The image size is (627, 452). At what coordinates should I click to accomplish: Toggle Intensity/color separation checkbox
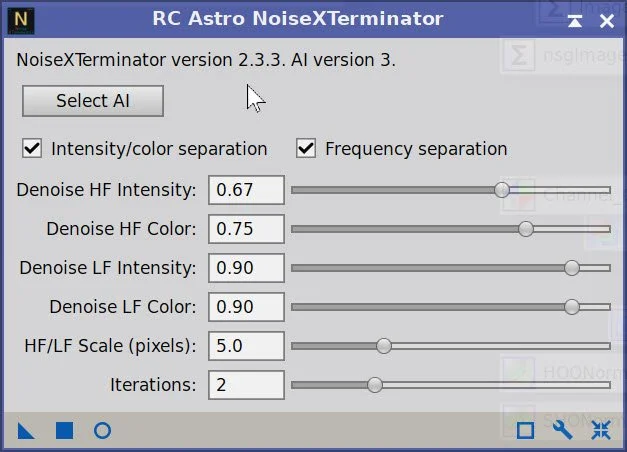pyautogui.click(x=32, y=149)
